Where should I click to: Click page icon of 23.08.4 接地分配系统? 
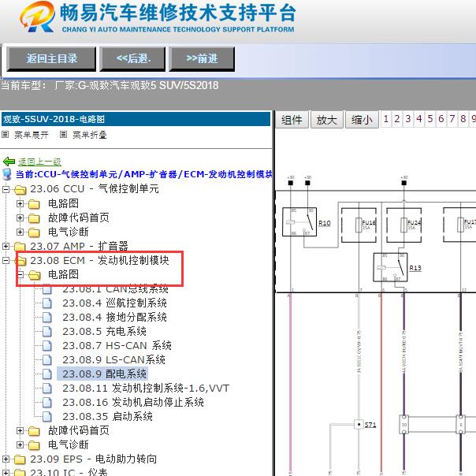coord(47,318)
